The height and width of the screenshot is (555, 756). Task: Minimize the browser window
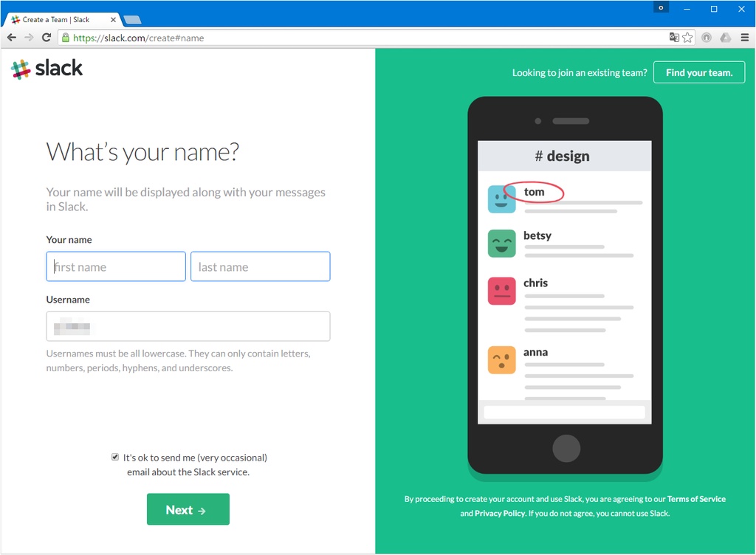(x=687, y=9)
